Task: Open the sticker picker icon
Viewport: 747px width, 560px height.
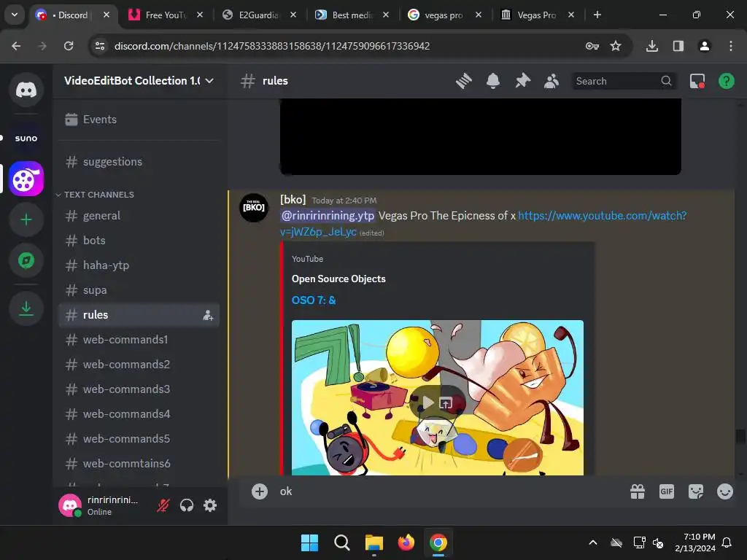Action: pos(695,491)
